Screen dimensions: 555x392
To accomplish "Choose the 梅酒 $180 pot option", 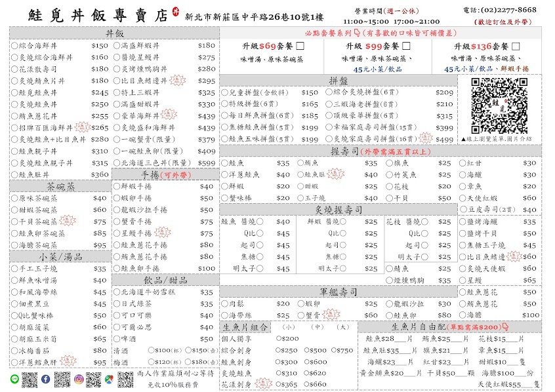I will (x=188, y=362).
